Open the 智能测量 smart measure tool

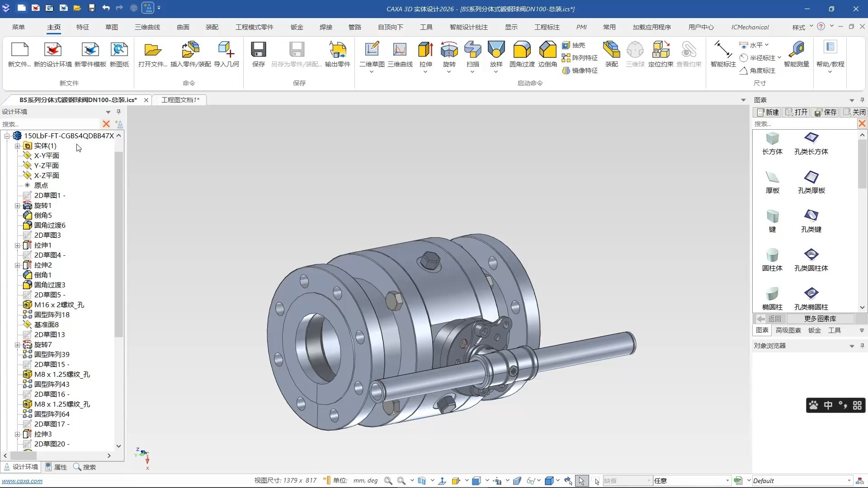796,50
